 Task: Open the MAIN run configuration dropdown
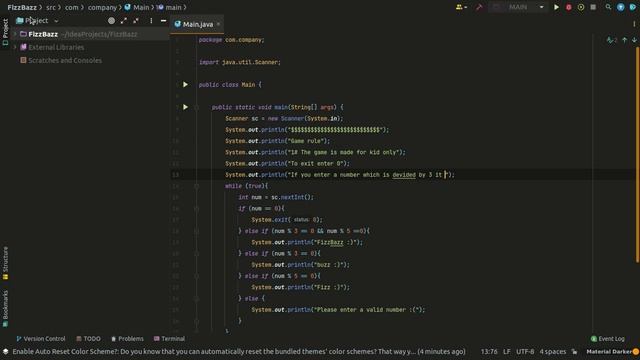click(518, 7)
